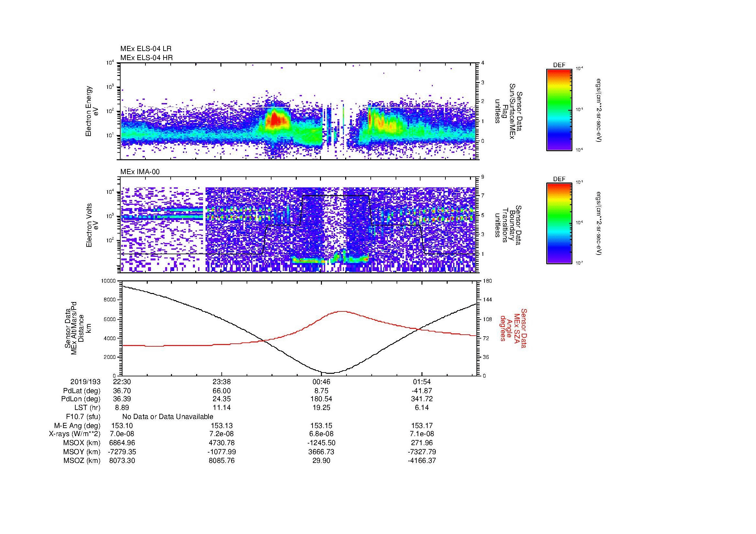Screen dimensions: 756x534
Task: Click the 'LST (hr)' row label
Action: [x=87, y=408]
